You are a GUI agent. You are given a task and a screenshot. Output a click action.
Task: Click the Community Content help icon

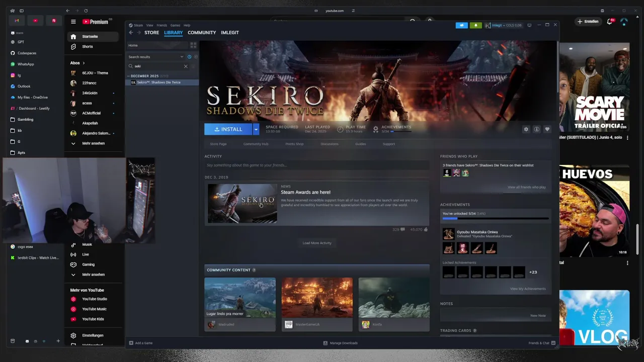(x=254, y=270)
